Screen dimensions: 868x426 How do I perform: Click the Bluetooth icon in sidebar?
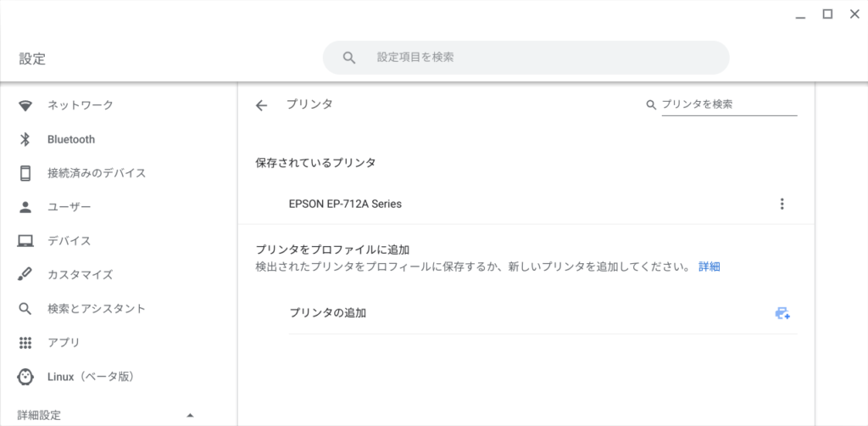tap(25, 140)
